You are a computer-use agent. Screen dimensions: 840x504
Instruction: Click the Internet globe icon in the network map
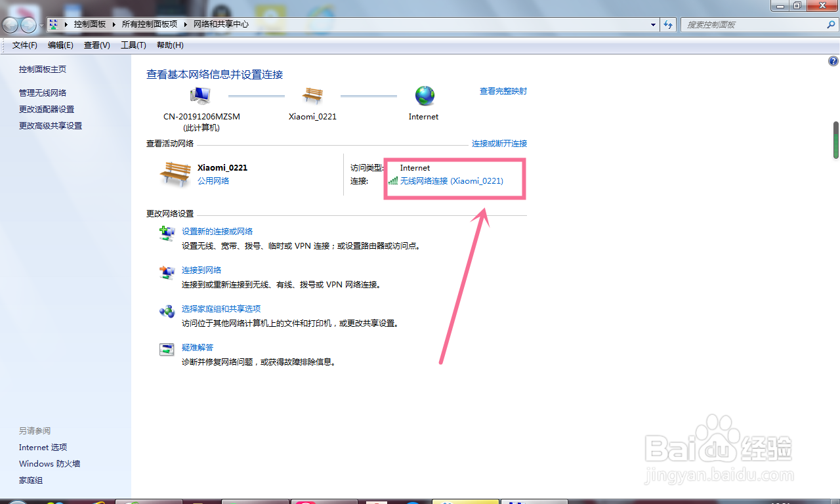425,96
